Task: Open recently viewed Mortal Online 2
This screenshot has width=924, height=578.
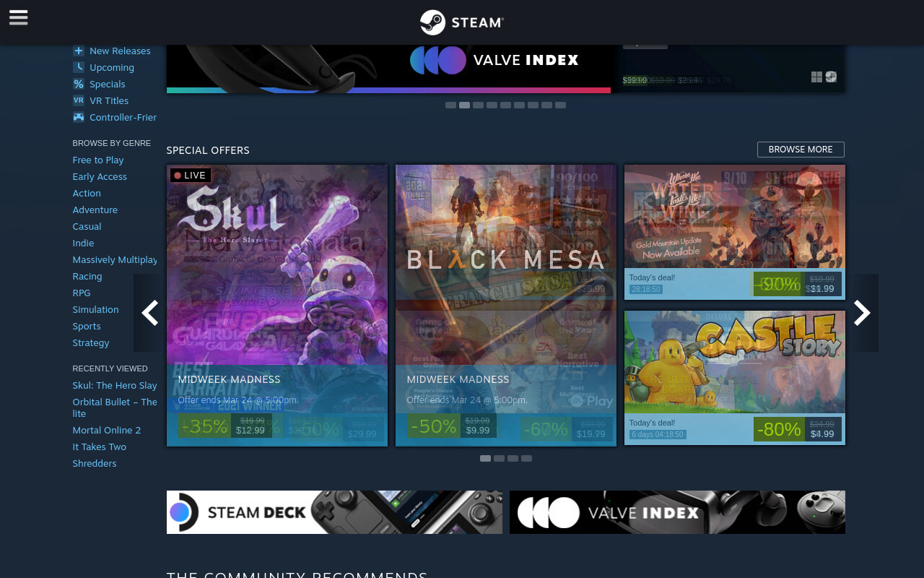Action: (107, 430)
